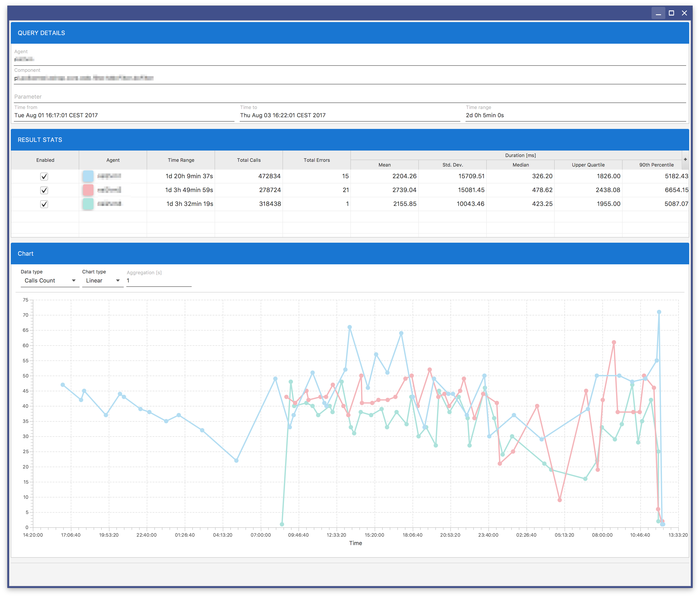Click the blue series low point near 22
This screenshot has height=597, width=700.
[236, 461]
